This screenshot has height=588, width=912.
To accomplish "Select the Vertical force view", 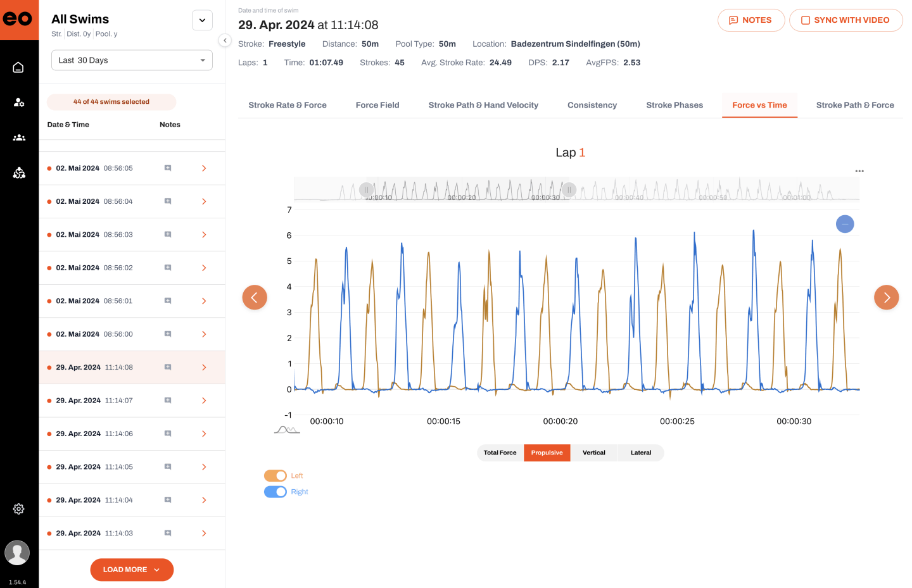I will 594,453.
